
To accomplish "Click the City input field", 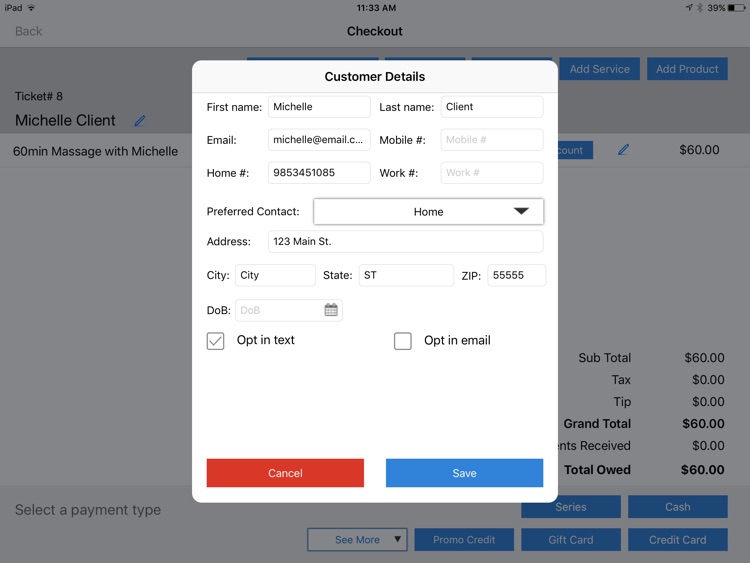I will 275,275.
